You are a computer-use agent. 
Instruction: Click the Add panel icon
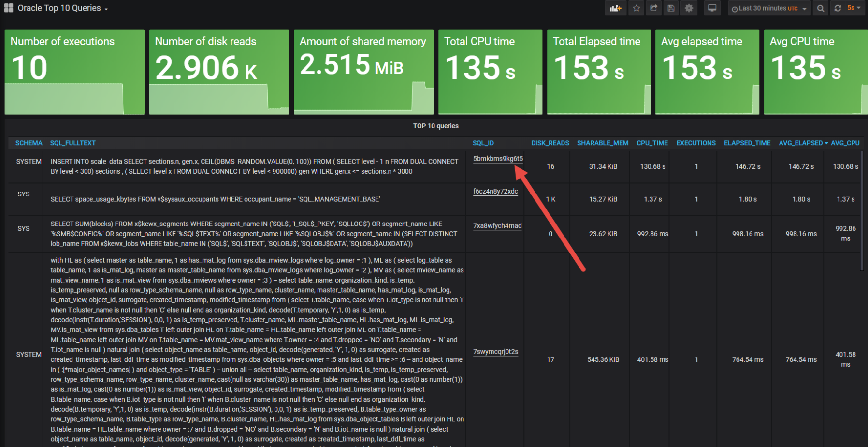point(615,8)
